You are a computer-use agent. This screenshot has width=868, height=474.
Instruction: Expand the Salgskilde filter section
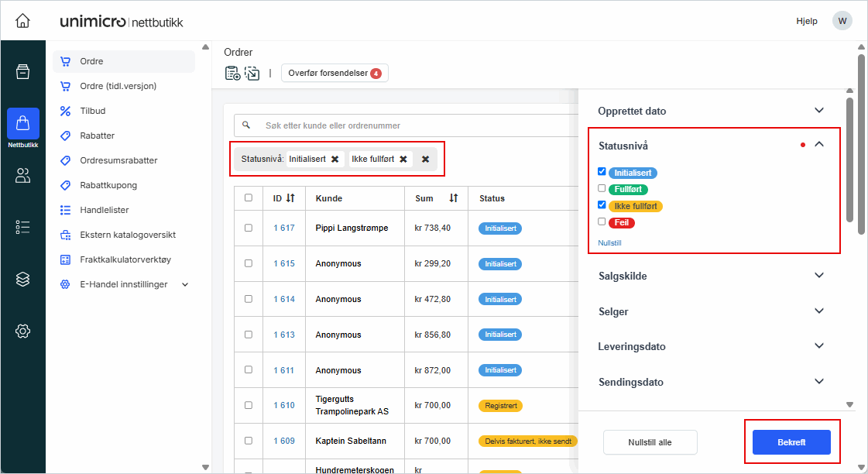tap(819, 276)
